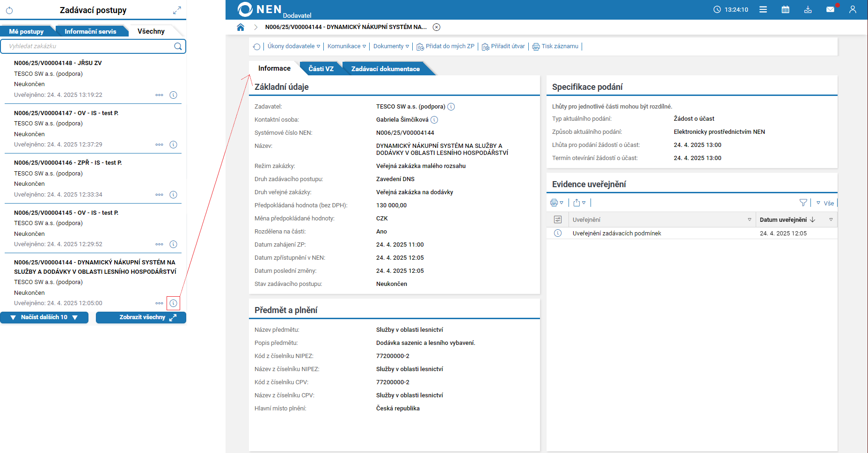Reload the record using toolbar refresh icon
The height and width of the screenshot is (453, 868).
[x=256, y=46]
